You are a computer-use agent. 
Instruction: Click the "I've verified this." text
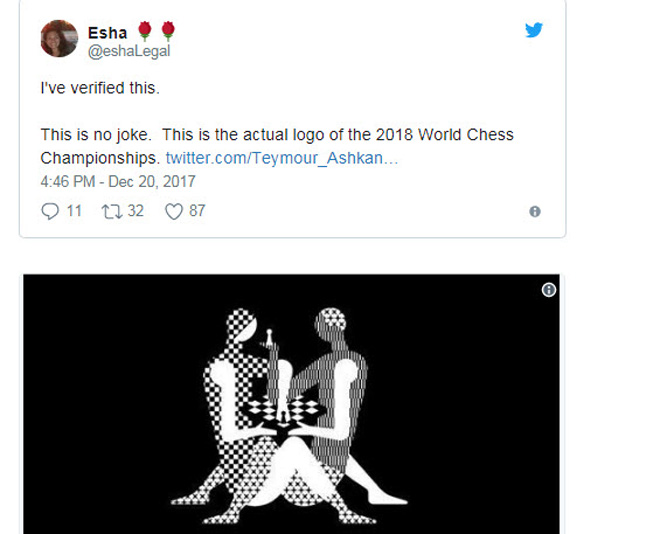99,88
